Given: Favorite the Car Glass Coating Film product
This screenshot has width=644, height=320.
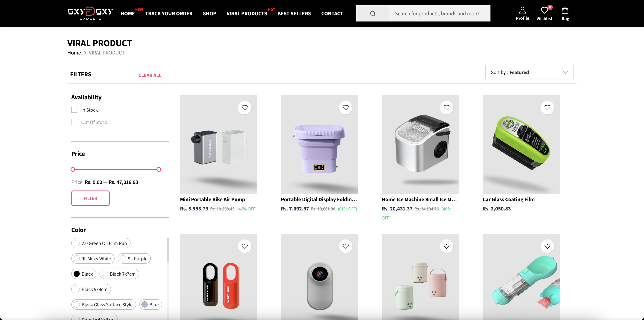Looking at the screenshot, I should (547, 108).
